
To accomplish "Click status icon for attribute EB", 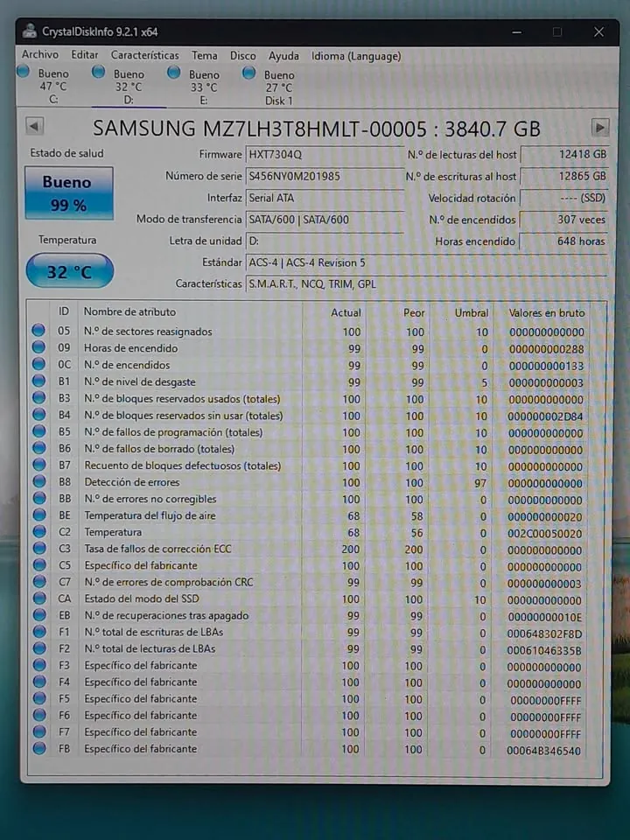I will (38, 614).
